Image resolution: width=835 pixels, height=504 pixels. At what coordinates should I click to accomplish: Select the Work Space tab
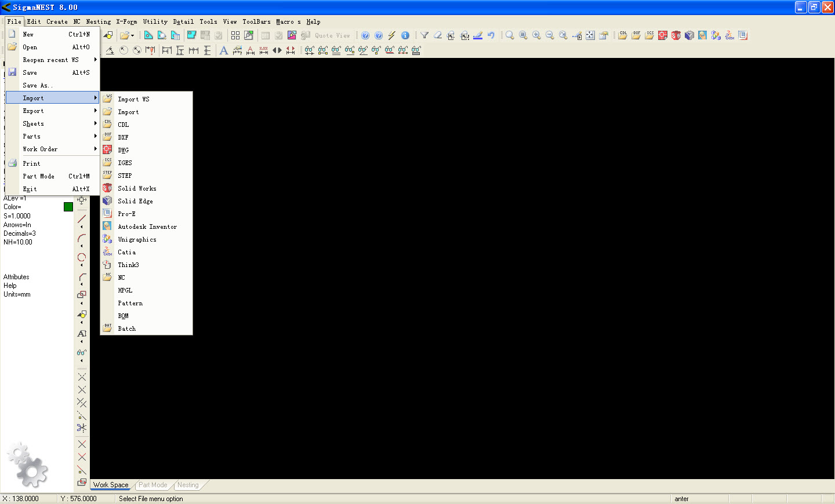click(111, 485)
